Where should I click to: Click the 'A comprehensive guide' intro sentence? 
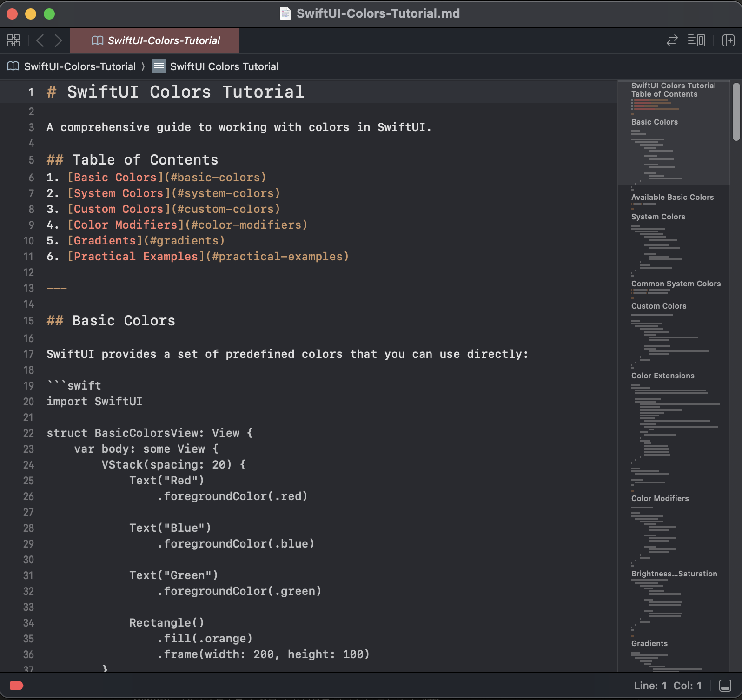(x=239, y=127)
